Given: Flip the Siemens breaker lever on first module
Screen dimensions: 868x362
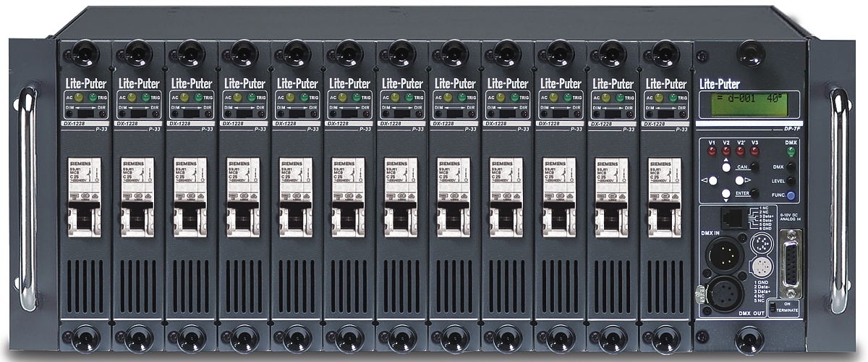Looking at the screenshot, I should [x=86, y=216].
